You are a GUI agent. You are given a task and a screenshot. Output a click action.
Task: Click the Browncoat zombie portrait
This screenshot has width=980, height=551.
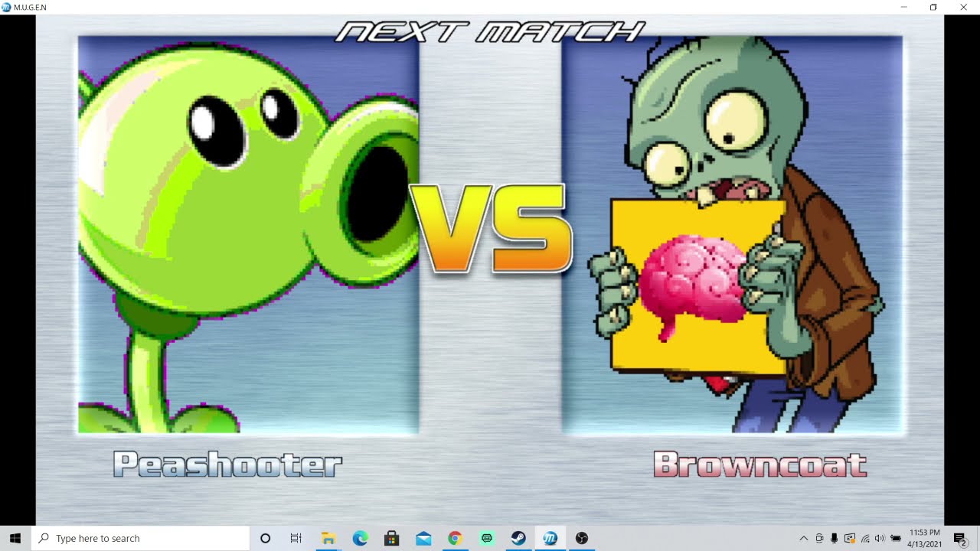coord(732,235)
